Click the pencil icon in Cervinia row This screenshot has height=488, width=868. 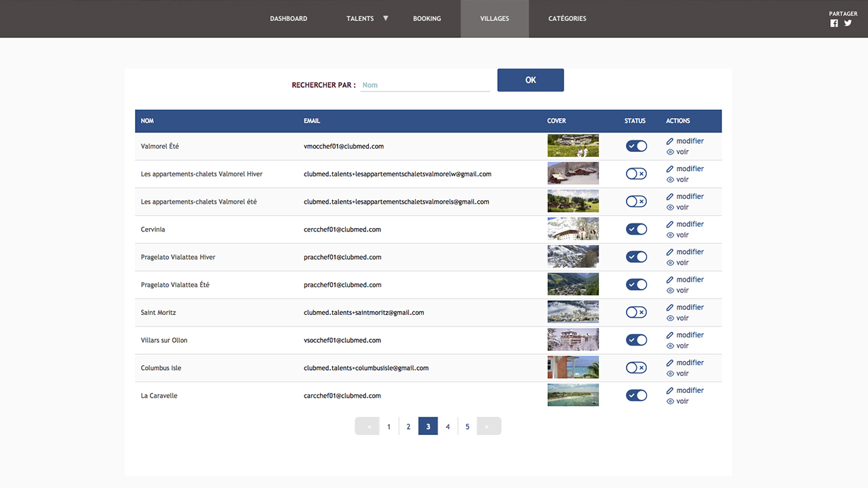tap(670, 225)
